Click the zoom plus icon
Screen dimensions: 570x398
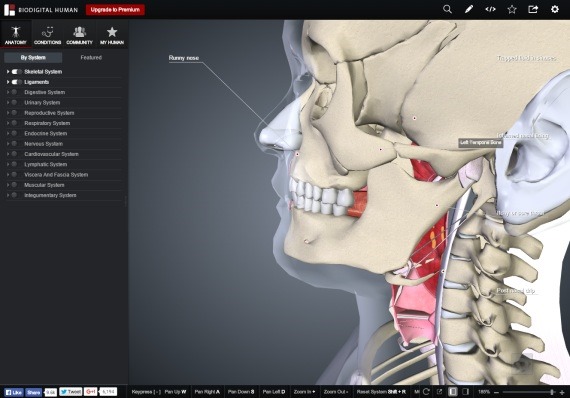coord(562,392)
